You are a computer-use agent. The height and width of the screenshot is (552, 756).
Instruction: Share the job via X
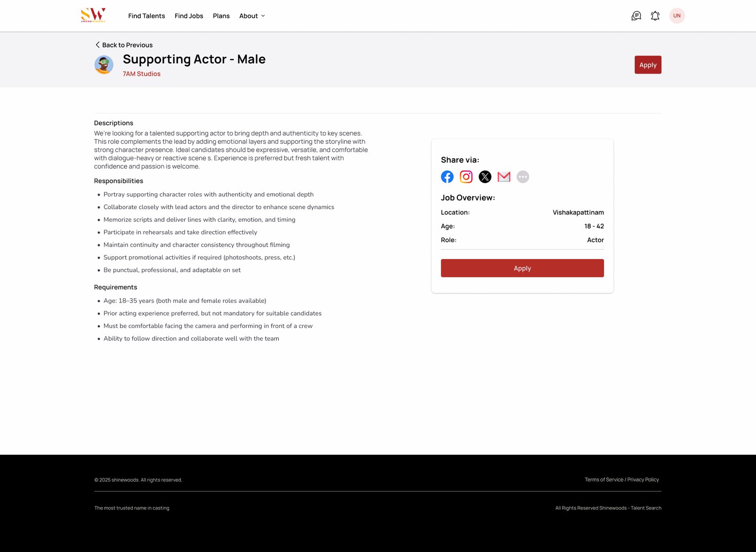(x=485, y=177)
